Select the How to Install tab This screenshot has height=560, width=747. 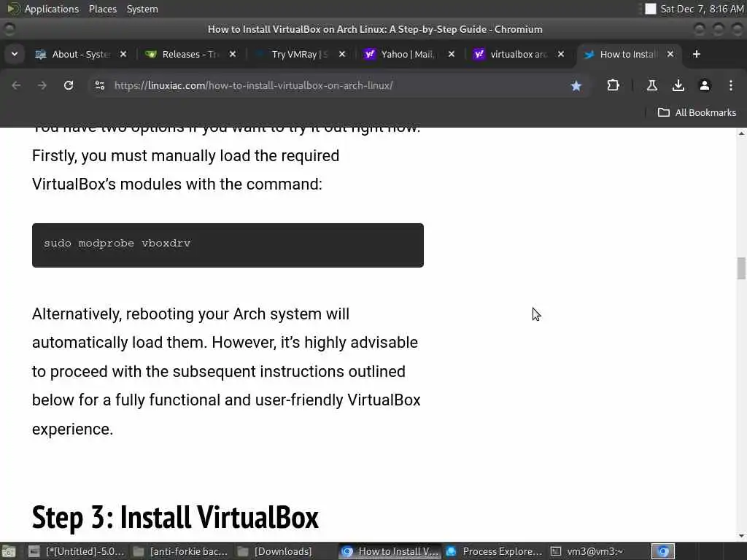click(x=628, y=54)
